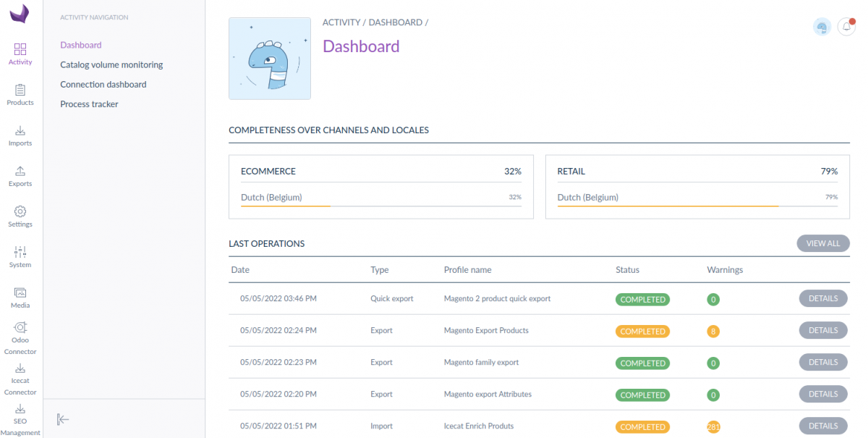868x438 pixels.
Task: Go to Imports in the sidebar
Action: point(20,135)
